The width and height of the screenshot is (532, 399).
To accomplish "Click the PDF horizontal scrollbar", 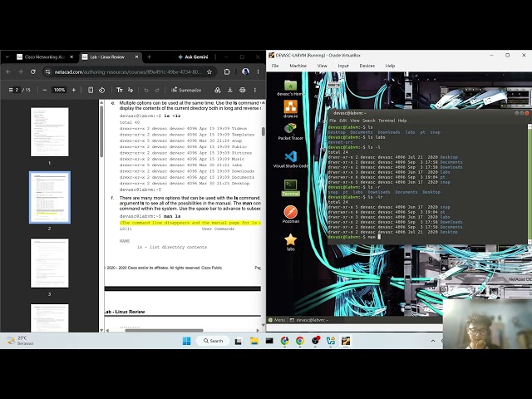I will click(x=164, y=330).
